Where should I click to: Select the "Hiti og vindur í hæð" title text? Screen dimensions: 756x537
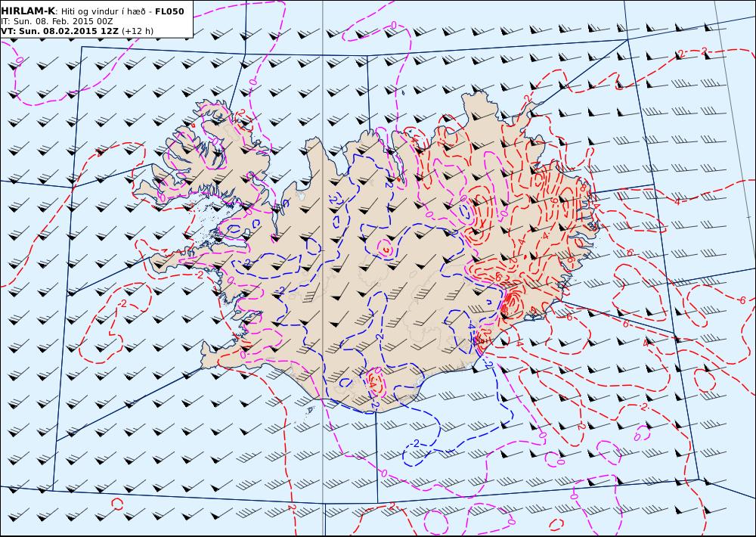click(x=103, y=11)
